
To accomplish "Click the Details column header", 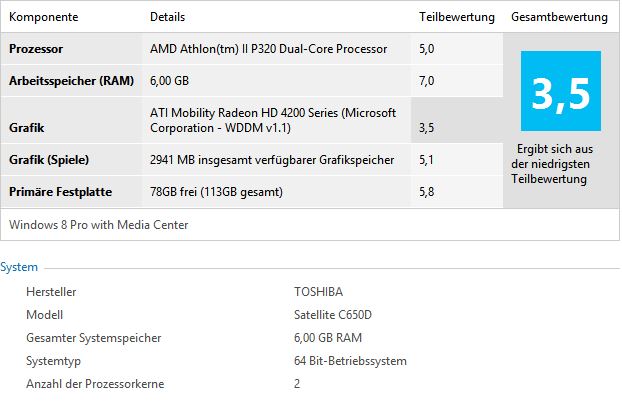I will (167, 17).
